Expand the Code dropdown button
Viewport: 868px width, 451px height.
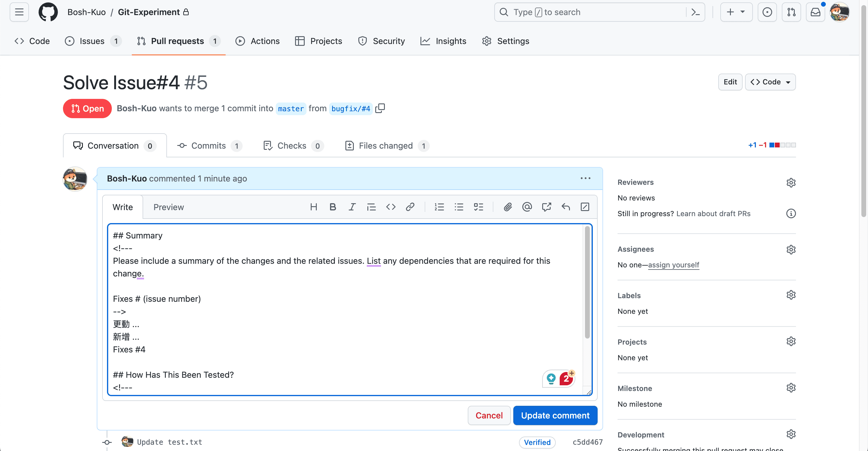[770, 82]
